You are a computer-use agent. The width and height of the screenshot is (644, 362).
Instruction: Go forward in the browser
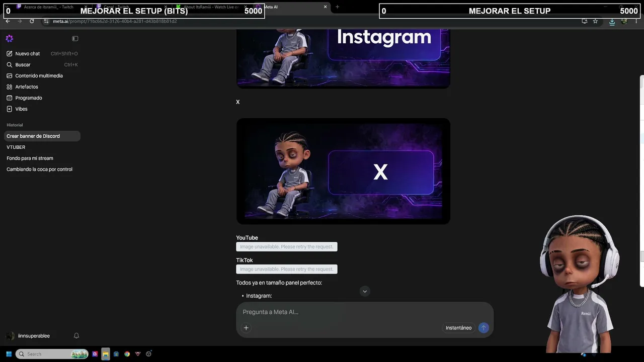20,21
